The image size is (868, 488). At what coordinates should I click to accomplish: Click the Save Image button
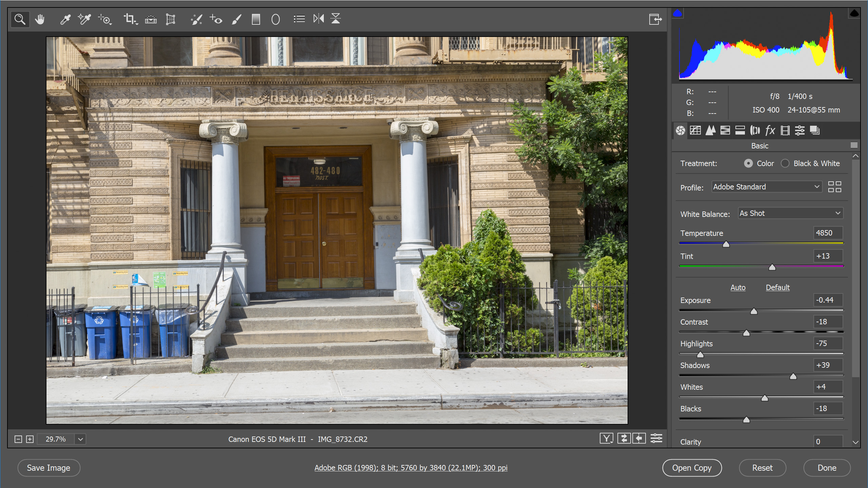49,468
